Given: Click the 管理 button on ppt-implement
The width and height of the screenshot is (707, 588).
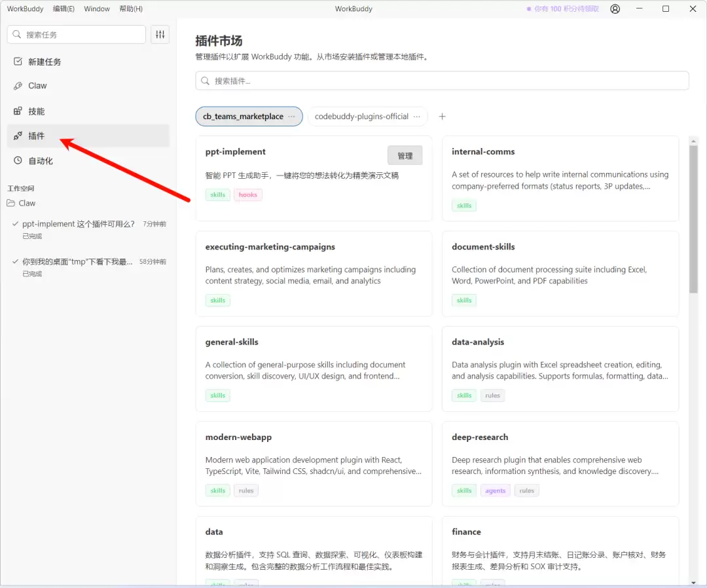Looking at the screenshot, I should [x=405, y=156].
